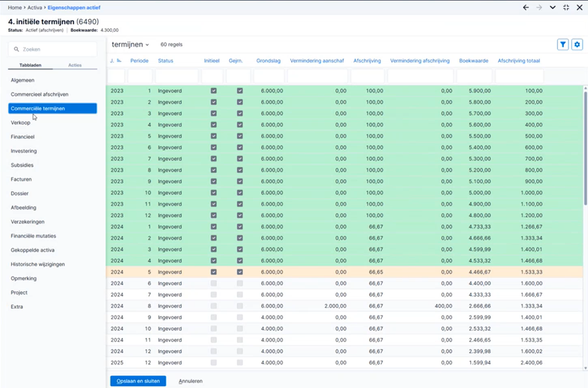Click the table vertical scrollbar
Viewport: 588px width, 388px height.
[x=585, y=147]
